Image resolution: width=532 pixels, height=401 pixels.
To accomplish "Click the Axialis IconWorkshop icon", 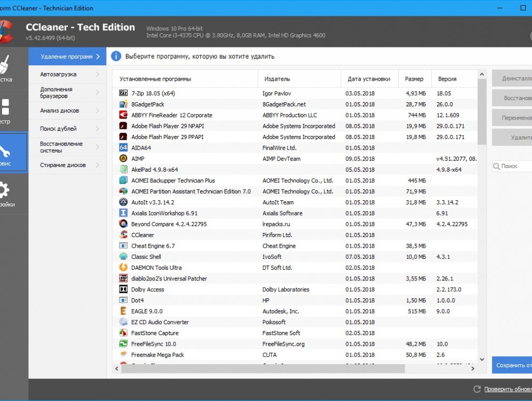I will [x=123, y=213].
